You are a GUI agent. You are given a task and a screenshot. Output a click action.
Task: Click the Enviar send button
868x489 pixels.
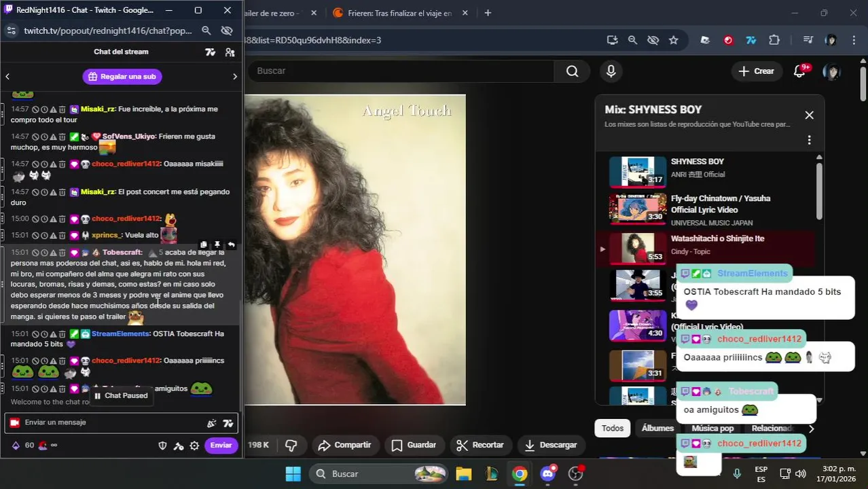pyautogui.click(x=221, y=446)
